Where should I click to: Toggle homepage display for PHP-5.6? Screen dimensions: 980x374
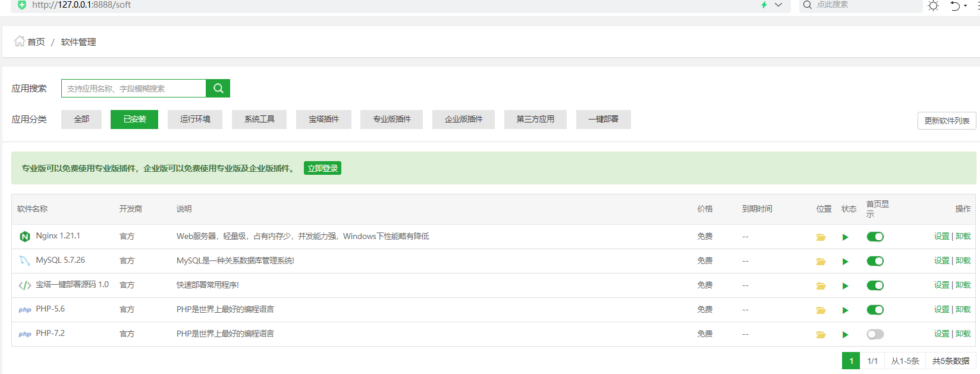pos(875,310)
